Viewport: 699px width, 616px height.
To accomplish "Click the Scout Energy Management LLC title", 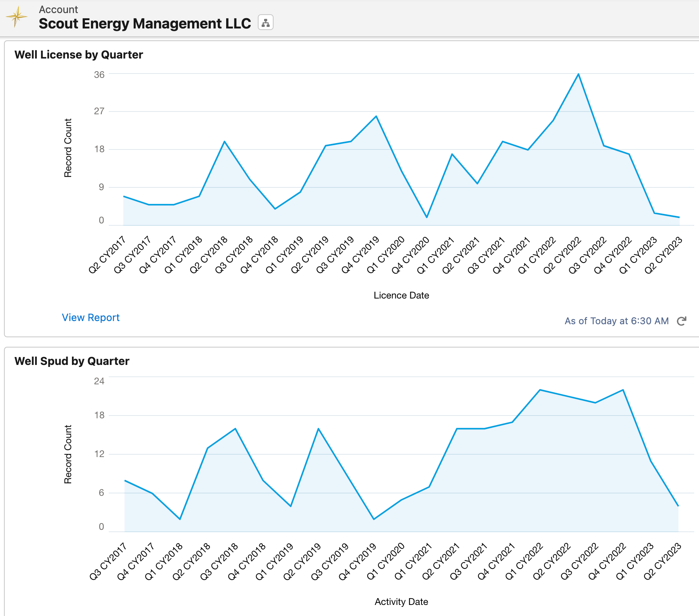I will pyautogui.click(x=145, y=24).
